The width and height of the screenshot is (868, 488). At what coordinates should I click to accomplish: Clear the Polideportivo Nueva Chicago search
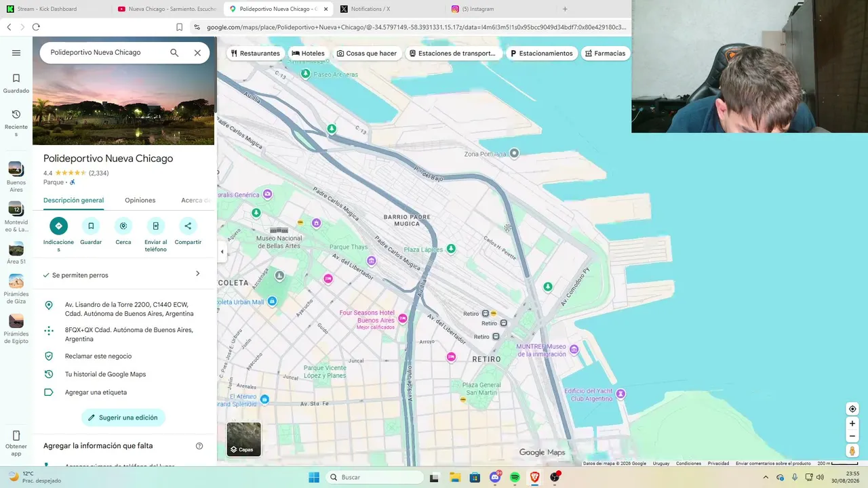[x=197, y=53]
